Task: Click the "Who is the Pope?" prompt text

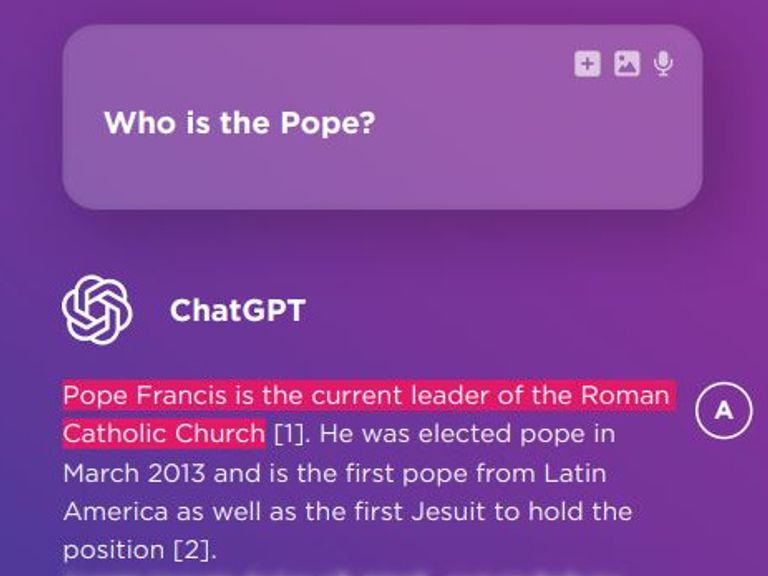Action: click(239, 124)
